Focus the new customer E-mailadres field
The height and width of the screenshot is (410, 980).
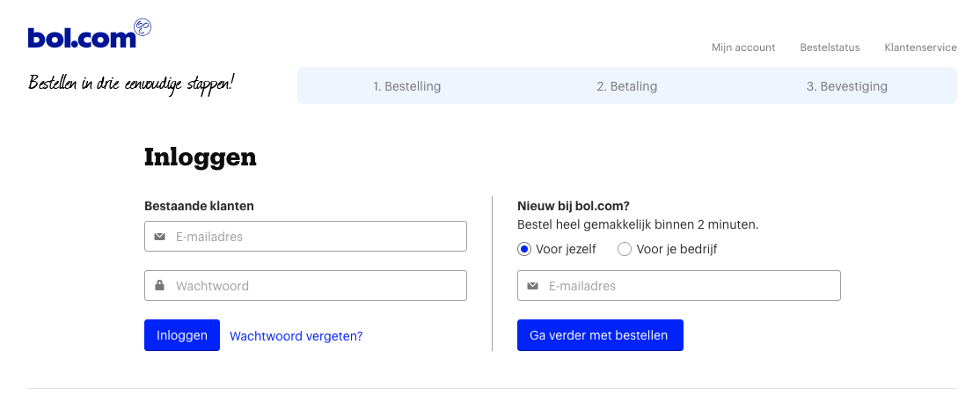click(x=691, y=286)
